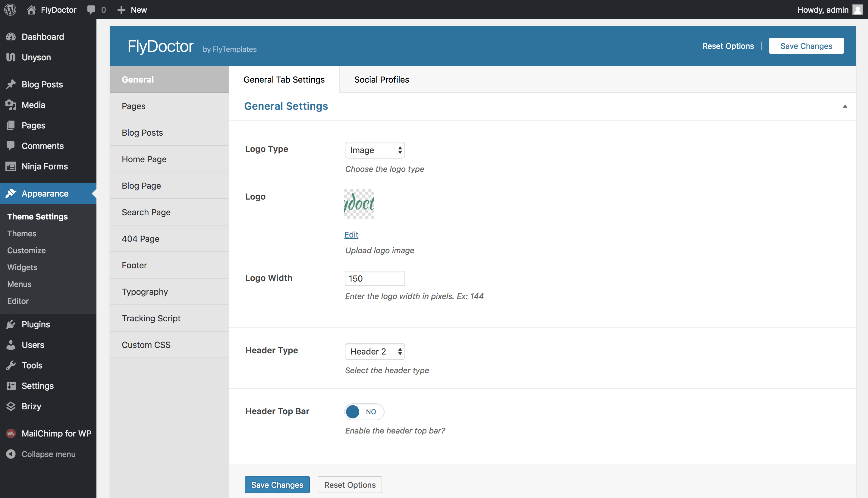The height and width of the screenshot is (498, 868).
Task: Click the admin user avatar
Action: click(857, 10)
